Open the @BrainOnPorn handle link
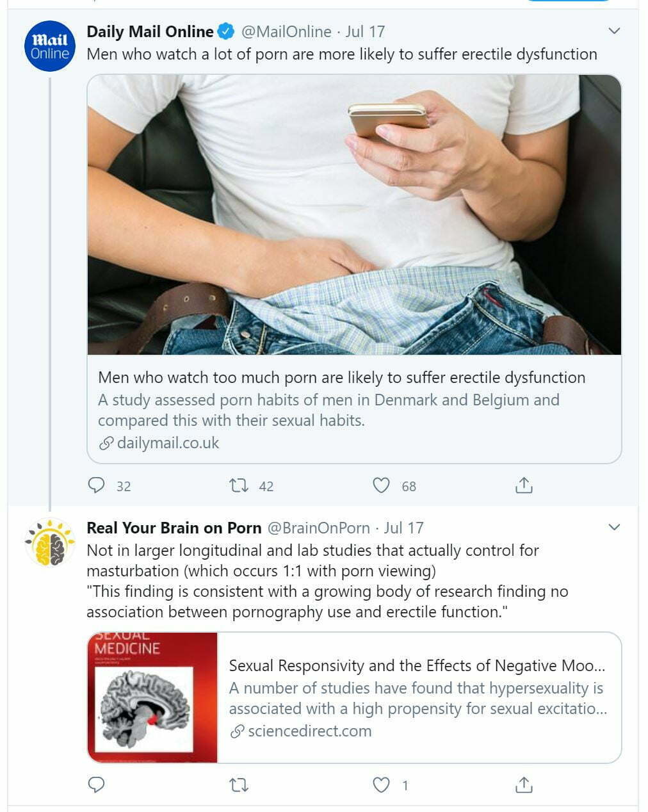The width and height of the screenshot is (648, 812). click(x=318, y=528)
